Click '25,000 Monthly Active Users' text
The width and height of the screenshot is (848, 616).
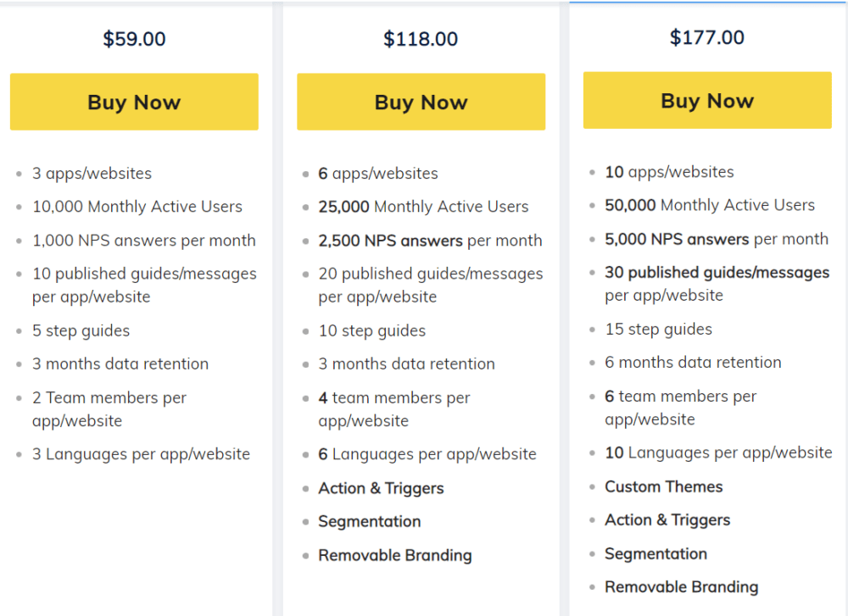coord(423,207)
